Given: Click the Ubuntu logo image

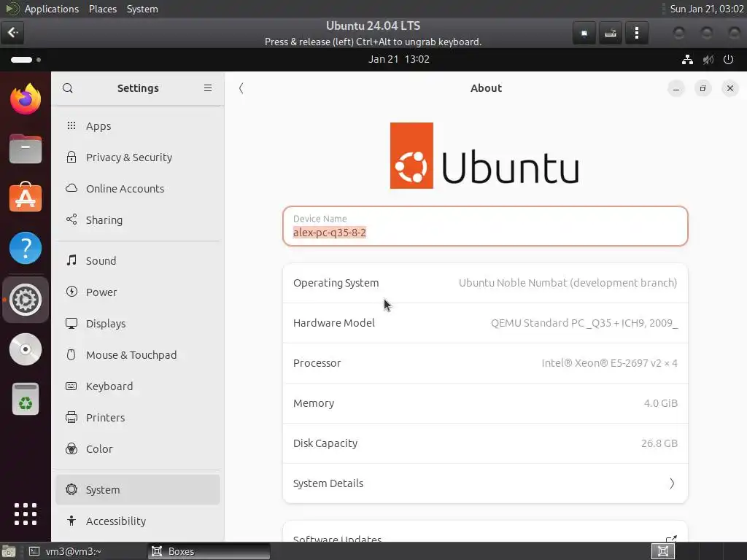Looking at the screenshot, I should coord(484,156).
